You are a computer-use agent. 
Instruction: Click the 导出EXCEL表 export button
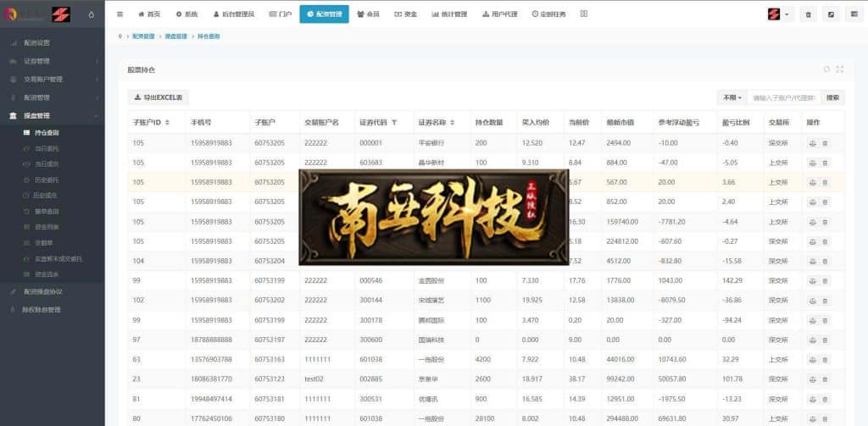coord(159,97)
